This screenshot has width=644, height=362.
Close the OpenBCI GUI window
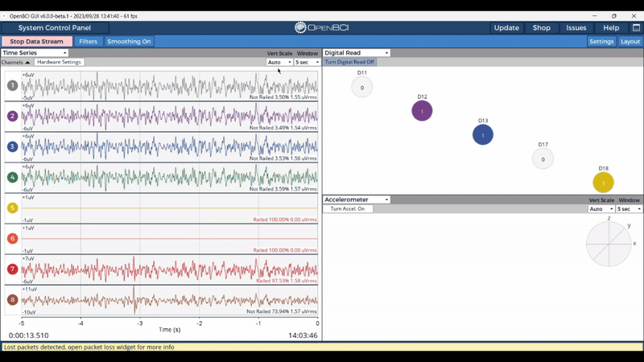click(634, 16)
